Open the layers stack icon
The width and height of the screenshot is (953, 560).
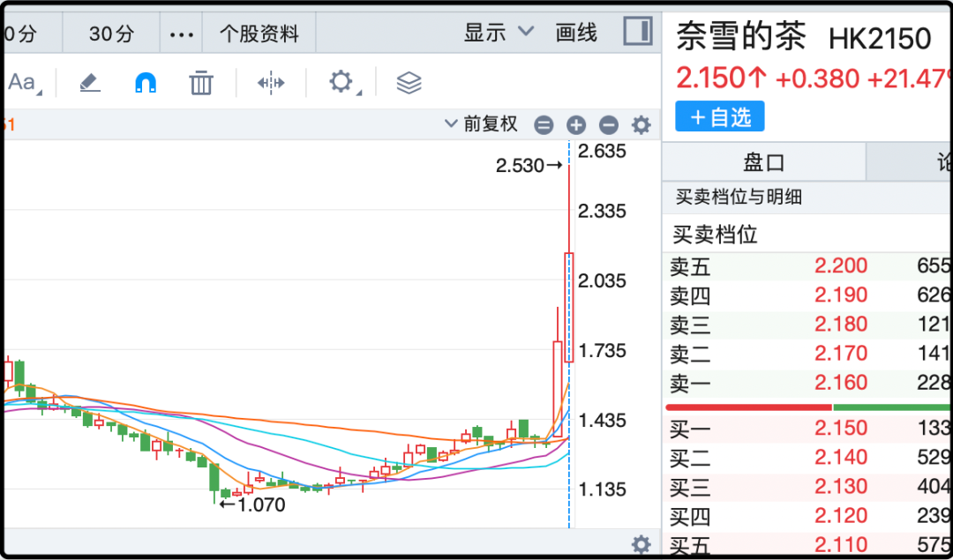[x=409, y=83]
